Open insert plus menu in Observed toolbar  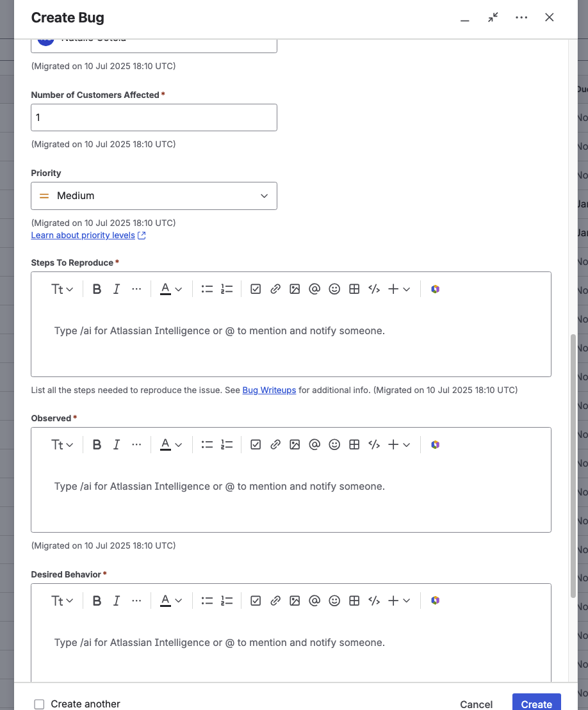pyautogui.click(x=399, y=445)
